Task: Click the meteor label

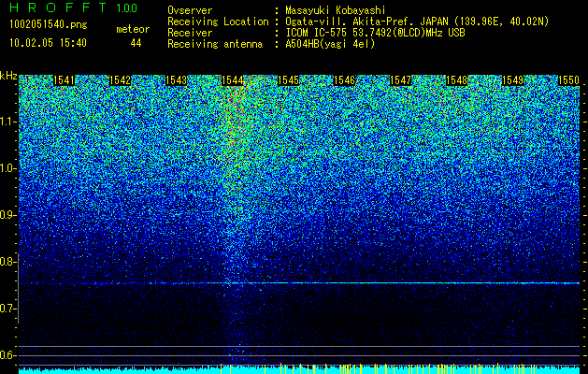Action: [133, 29]
